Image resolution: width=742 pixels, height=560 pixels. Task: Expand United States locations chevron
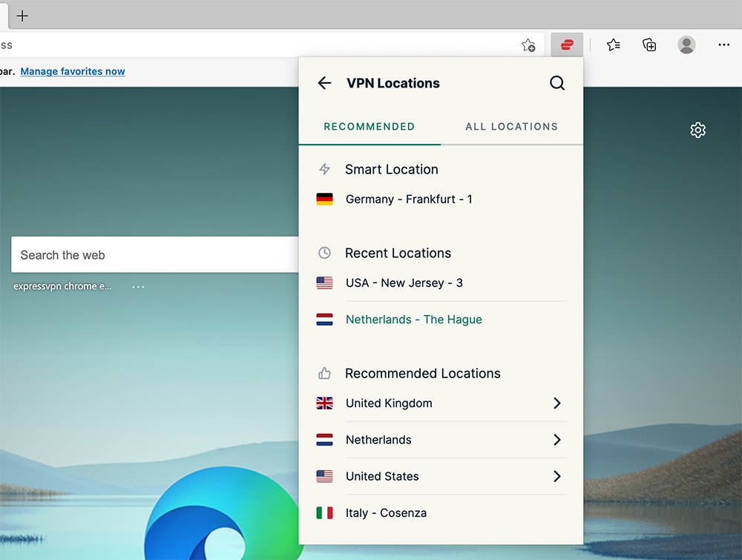point(557,476)
